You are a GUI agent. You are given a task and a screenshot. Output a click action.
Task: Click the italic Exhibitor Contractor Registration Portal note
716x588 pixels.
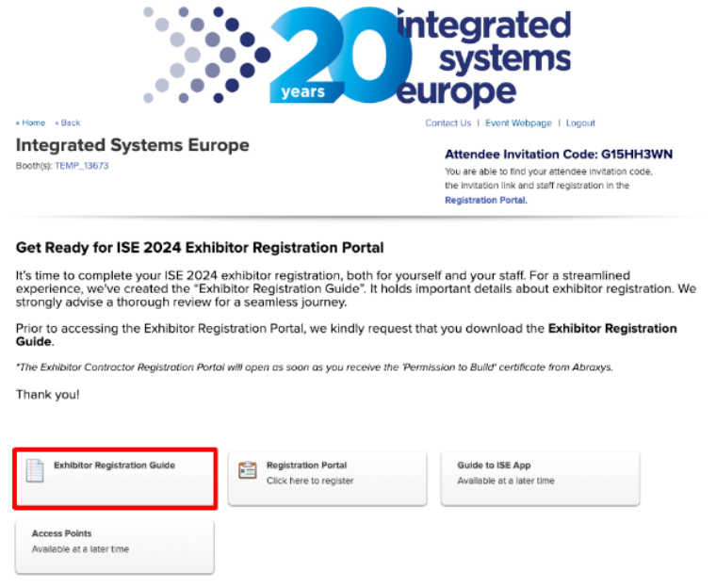click(x=314, y=367)
